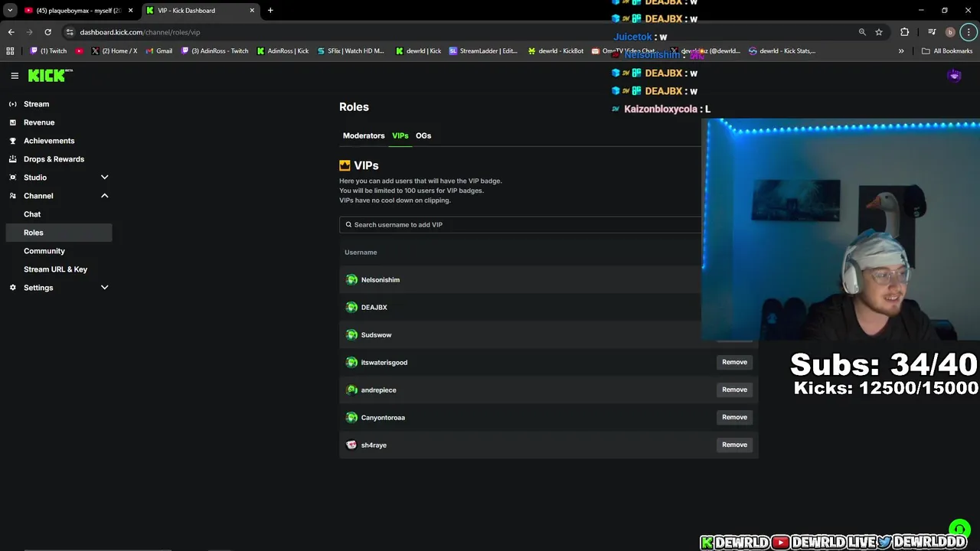Viewport: 980px width, 551px height.
Task: Open the StreamLadder bookmark
Action: 483,51
